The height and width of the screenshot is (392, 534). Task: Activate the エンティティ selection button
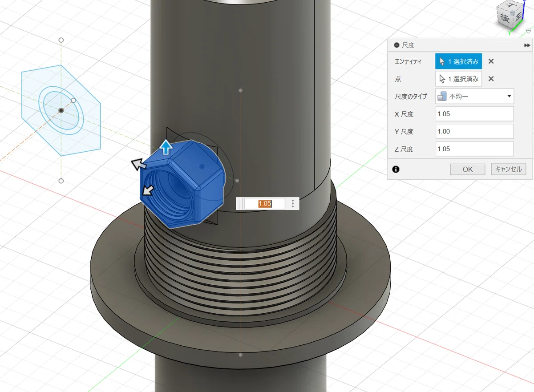(458, 61)
